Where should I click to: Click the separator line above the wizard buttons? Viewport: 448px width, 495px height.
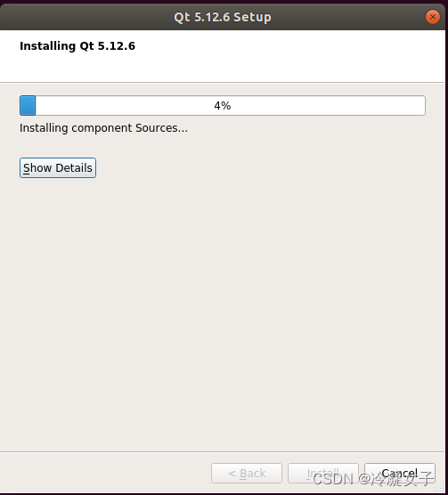(x=223, y=451)
